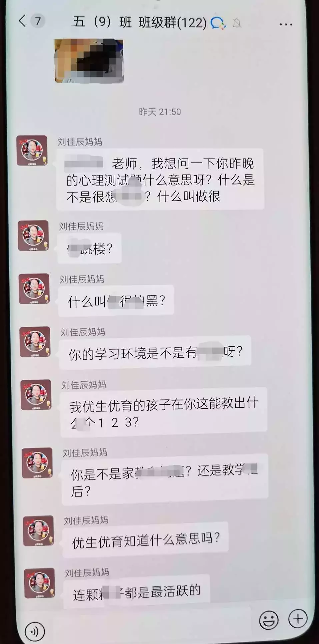Tap the message 你的学习环境是不是有…呀？
319x644 pixels.
pyautogui.click(x=155, y=352)
